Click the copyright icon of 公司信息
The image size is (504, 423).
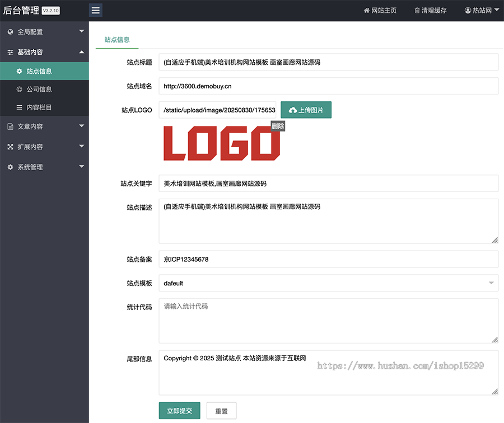pyautogui.click(x=20, y=90)
